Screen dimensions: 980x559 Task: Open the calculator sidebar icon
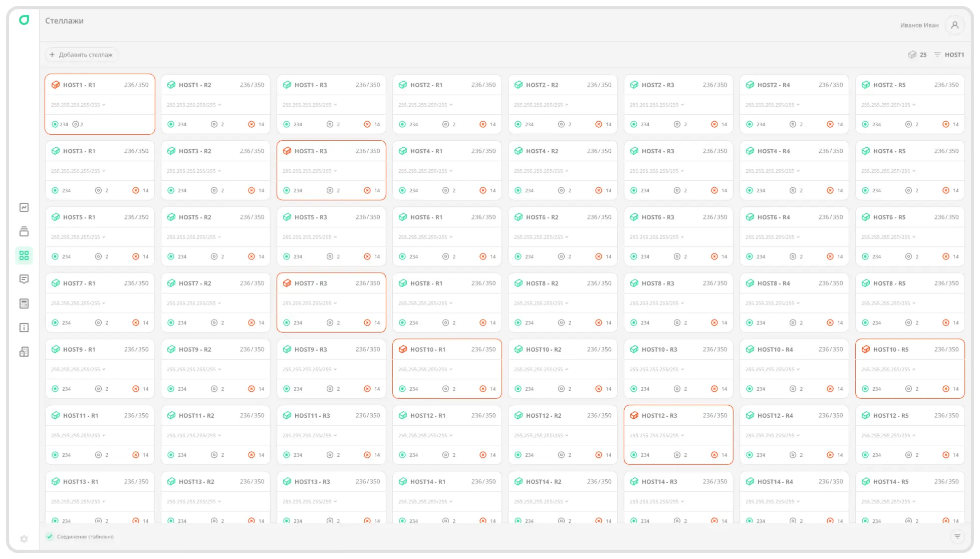coord(24,304)
